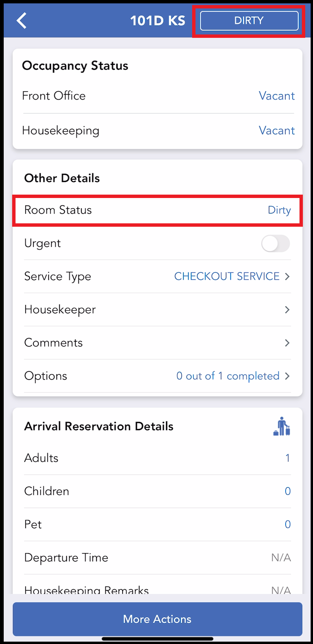Tap CHECKOUT SERVICE link
Screen dimensions: 313x644
coord(227,276)
